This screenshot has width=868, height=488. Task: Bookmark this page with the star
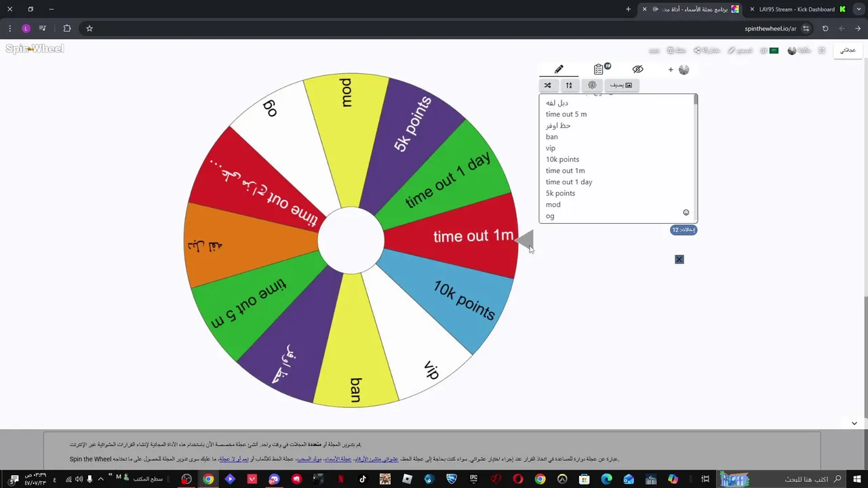[89, 28]
